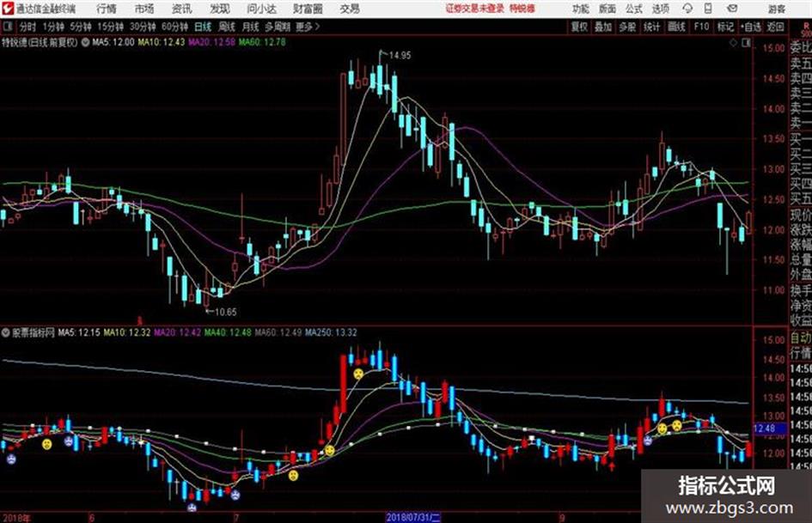Select the 月线 monthly period tab

coord(251,27)
